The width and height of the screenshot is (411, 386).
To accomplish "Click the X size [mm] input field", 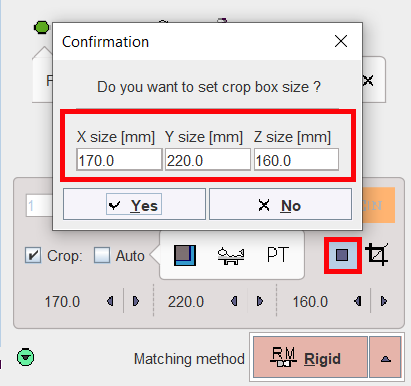I will tap(119, 160).
